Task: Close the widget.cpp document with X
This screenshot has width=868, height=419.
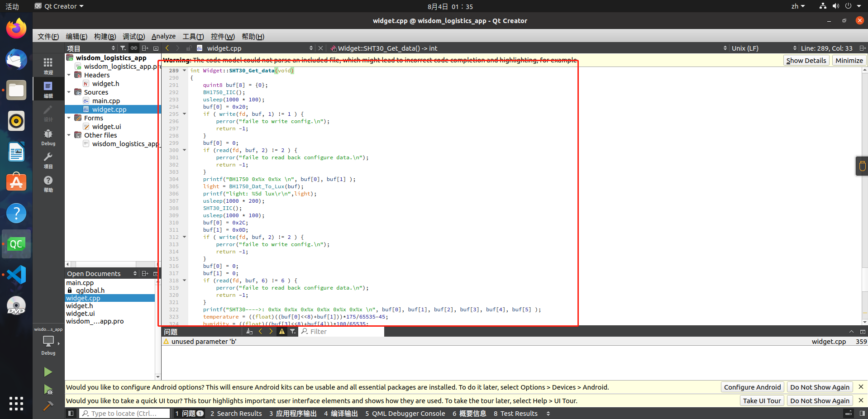Action: [x=320, y=48]
